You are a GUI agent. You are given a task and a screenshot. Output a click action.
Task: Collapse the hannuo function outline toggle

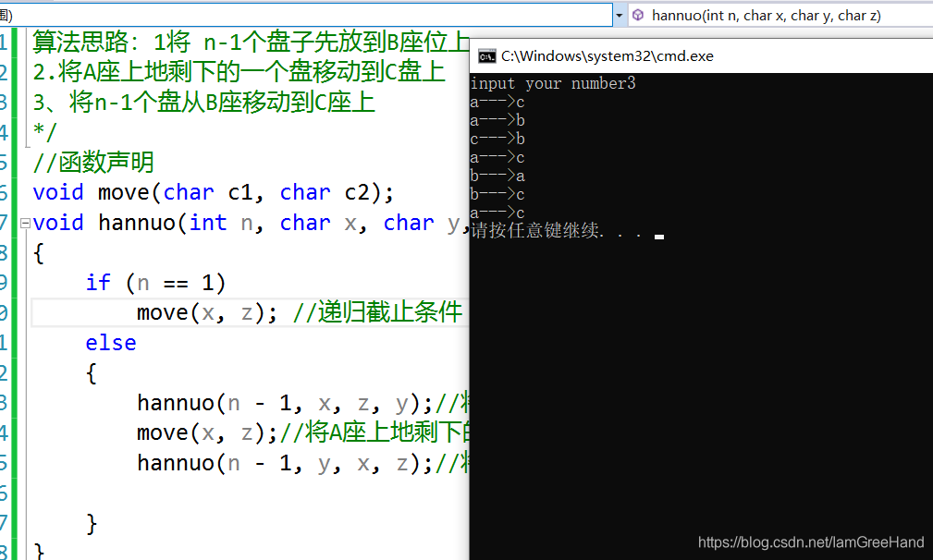25,224
